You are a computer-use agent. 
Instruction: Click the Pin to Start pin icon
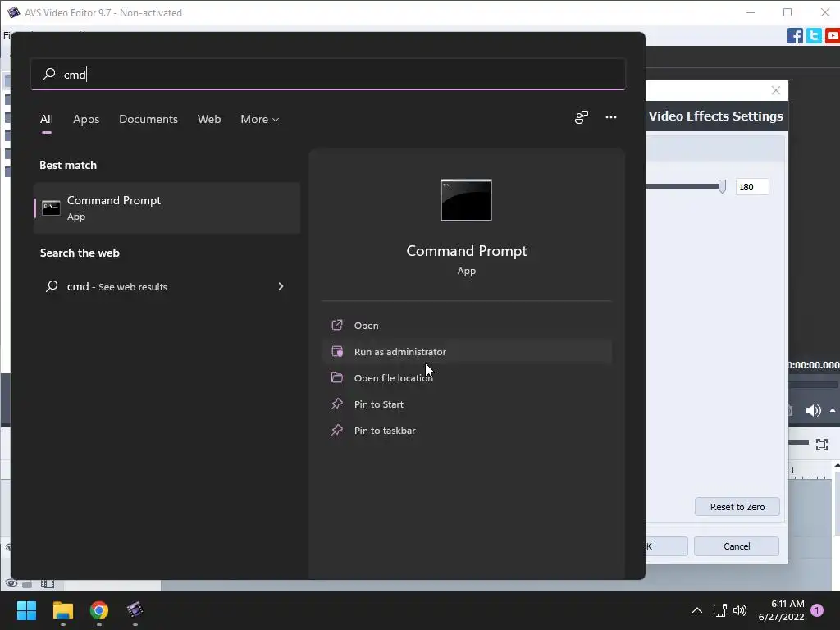[x=337, y=404]
